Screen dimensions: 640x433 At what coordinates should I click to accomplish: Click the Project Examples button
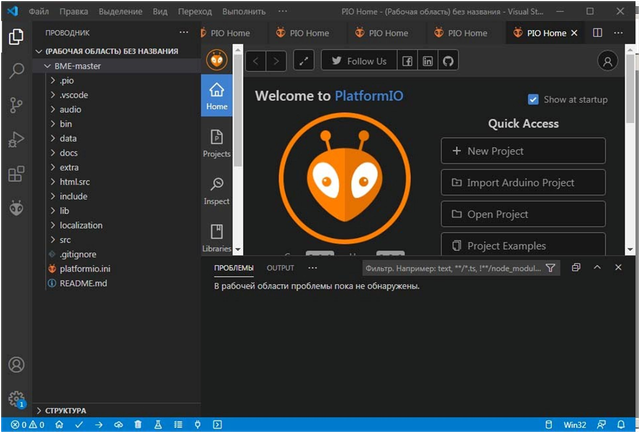(x=523, y=245)
